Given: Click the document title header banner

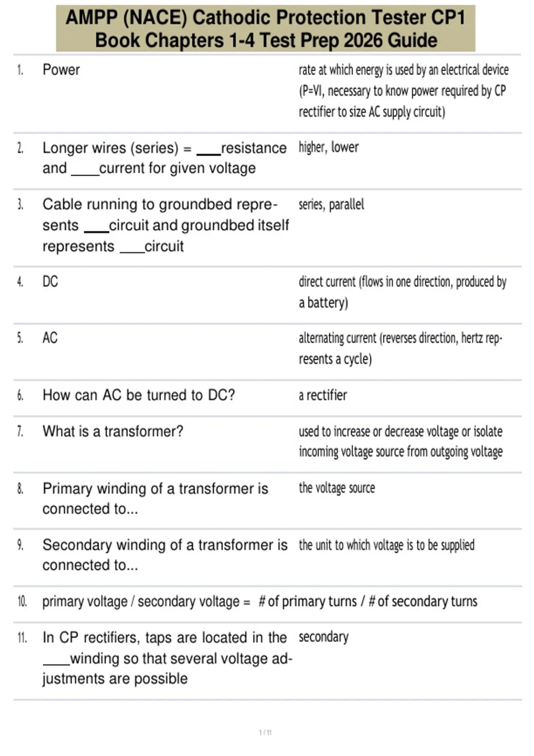Looking at the screenshot, I should 266,28.
